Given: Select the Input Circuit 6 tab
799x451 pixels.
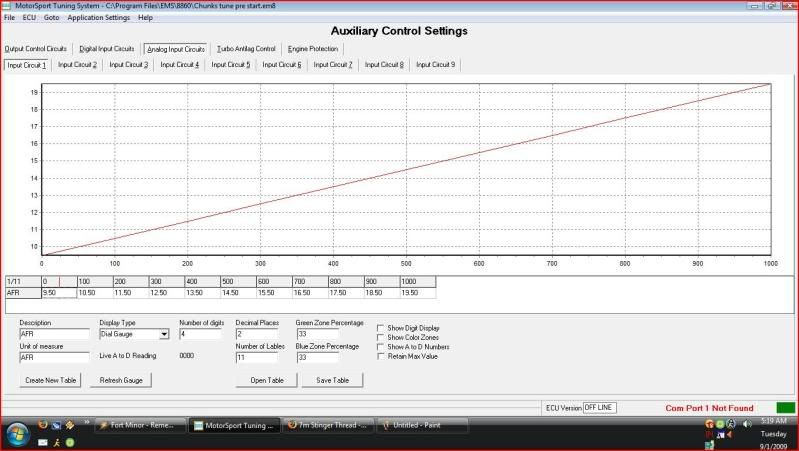Looking at the screenshot, I should click(282, 65).
